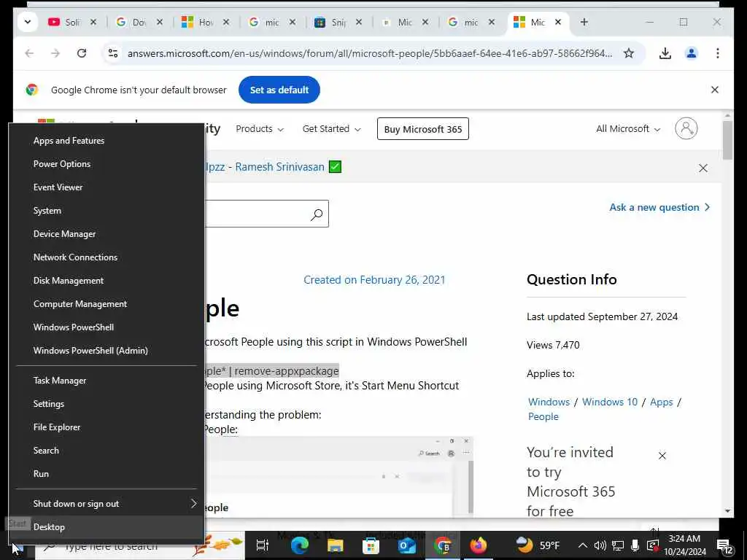Open Task View on the taskbar
Viewport: 747px width, 560px height.
pyautogui.click(x=263, y=545)
